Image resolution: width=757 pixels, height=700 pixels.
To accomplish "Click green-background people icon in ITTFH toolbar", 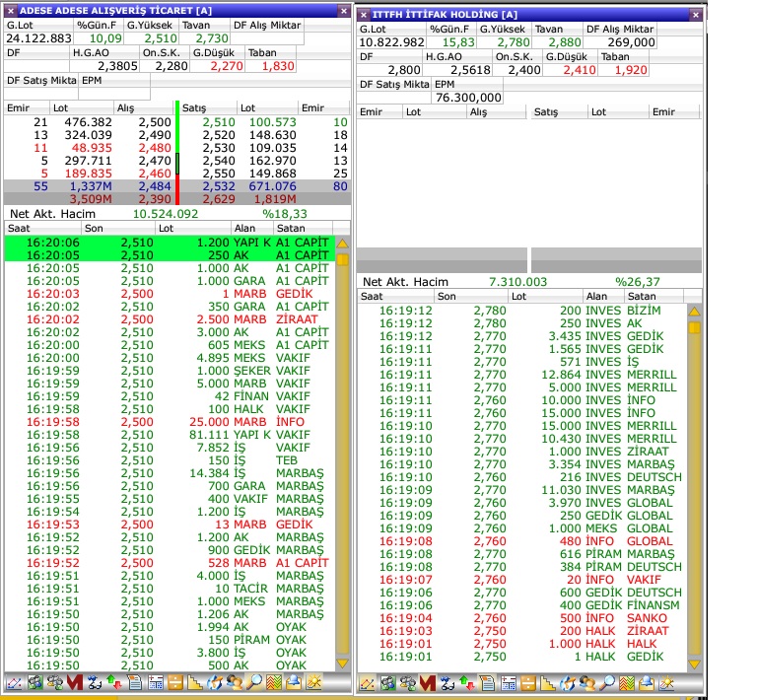I will (x=387, y=683).
